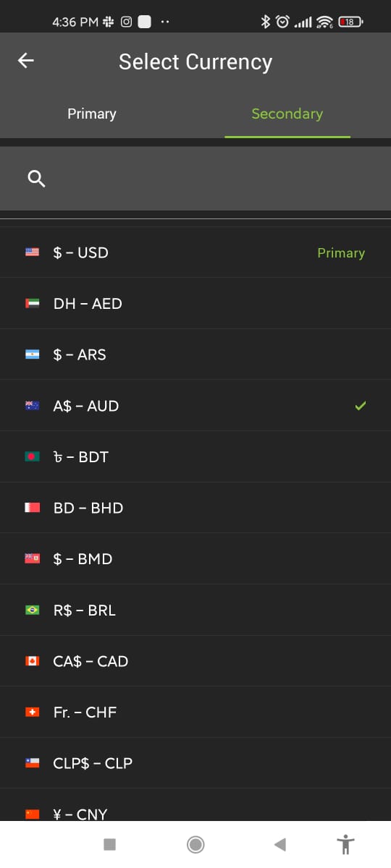Choose $ - BMD currency
The width and height of the screenshot is (391, 868).
pos(195,559)
